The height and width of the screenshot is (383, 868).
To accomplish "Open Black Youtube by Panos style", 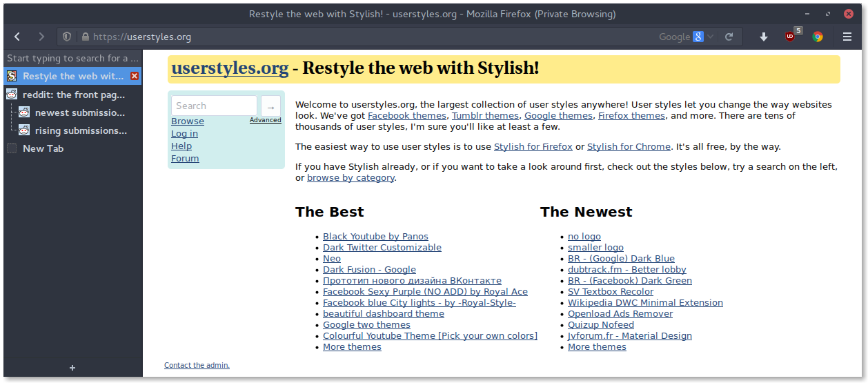I will pos(375,237).
